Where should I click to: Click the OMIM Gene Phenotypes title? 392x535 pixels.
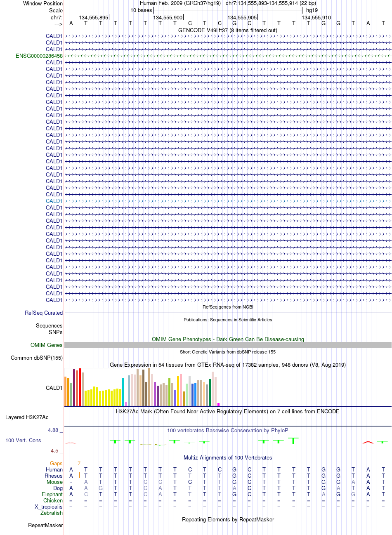228,339
